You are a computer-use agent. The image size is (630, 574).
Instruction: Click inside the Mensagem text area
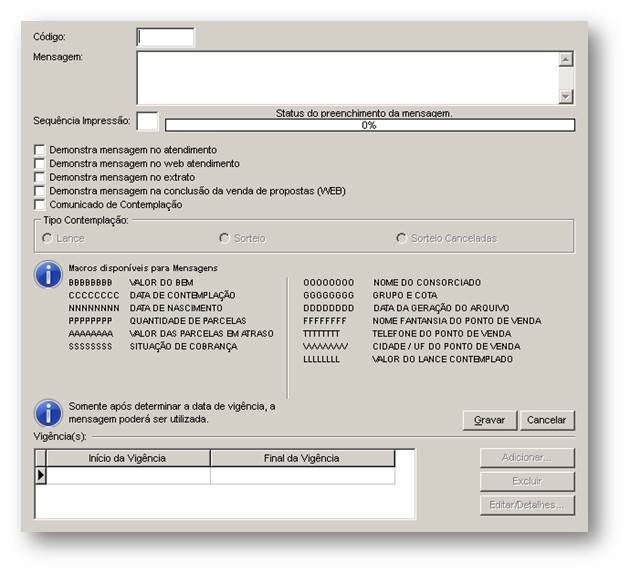348,78
